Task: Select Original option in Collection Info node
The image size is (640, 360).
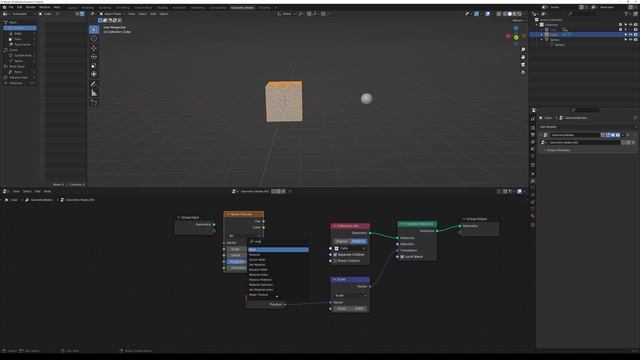Action: (342, 241)
